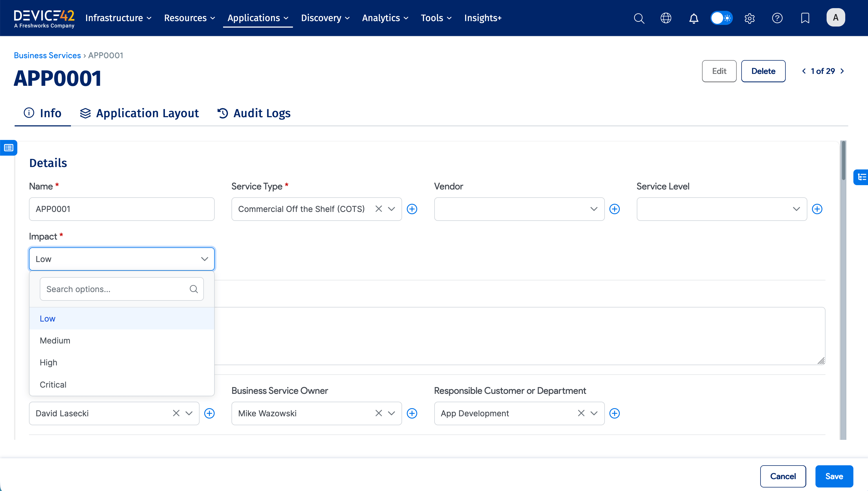The width and height of the screenshot is (868, 491).
Task: Open the Vendor dropdown
Action: pyautogui.click(x=519, y=209)
